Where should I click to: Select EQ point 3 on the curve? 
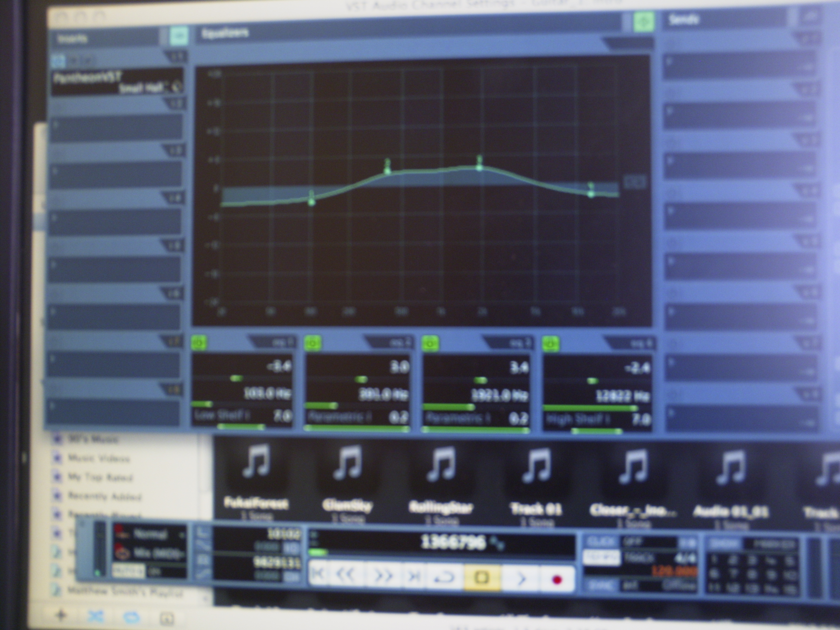(479, 167)
